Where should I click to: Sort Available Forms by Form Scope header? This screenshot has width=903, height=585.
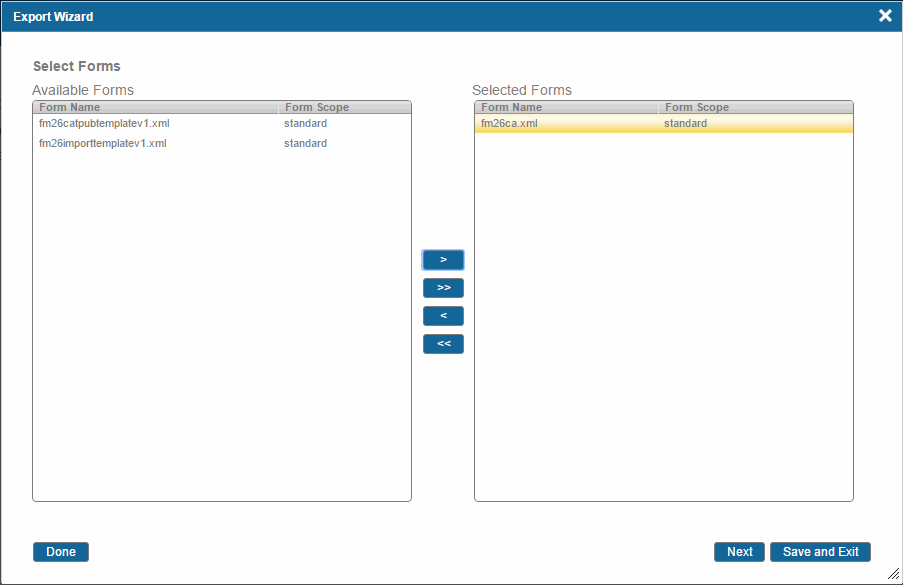tap(344, 107)
